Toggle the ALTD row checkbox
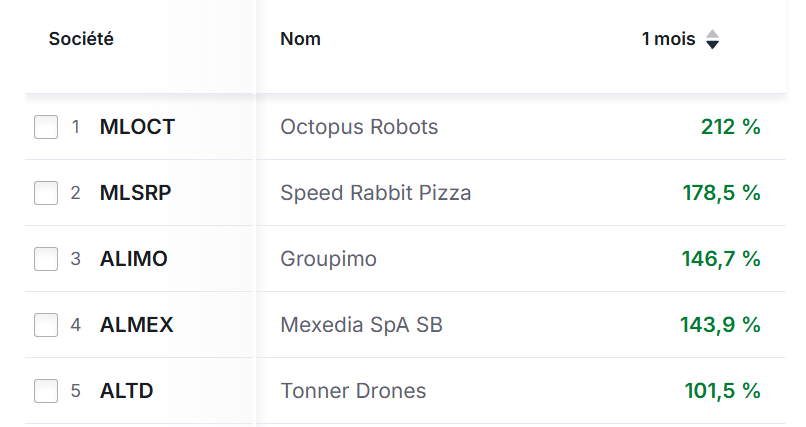Image resolution: width=806 pixels, height=427 pixels. [46, 391]
